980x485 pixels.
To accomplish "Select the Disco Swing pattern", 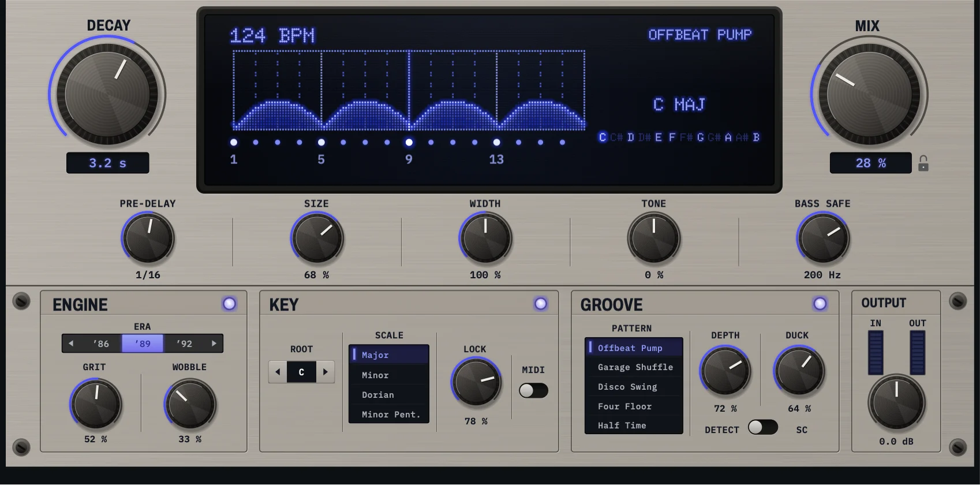I will [x=634, y=387].
